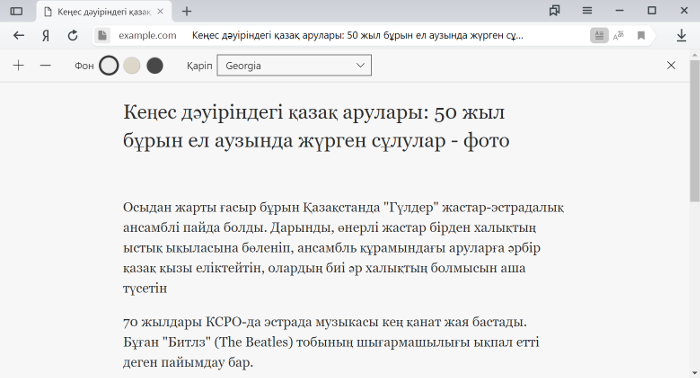The height and width of the screenshot is (378, 700).
Task: Select the dark background swatch
Action: coord(155,66)
